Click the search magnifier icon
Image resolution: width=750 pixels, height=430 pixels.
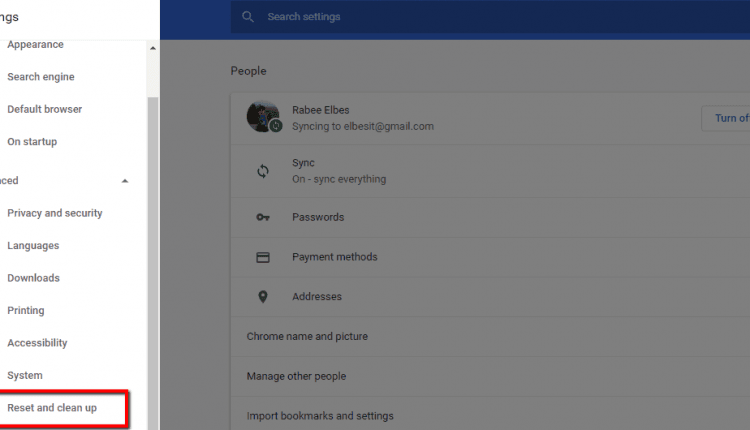[x=247, y=17]
